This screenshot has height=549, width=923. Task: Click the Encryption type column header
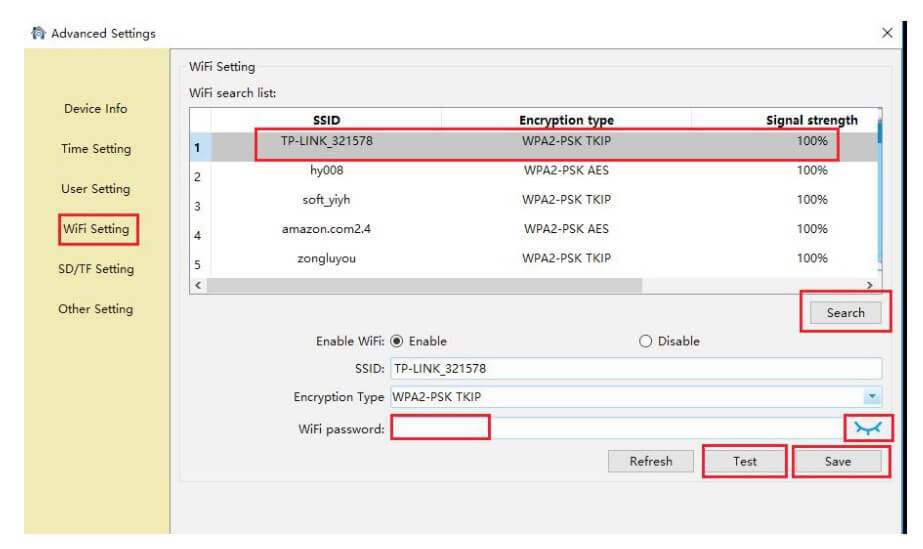(566, 120)
